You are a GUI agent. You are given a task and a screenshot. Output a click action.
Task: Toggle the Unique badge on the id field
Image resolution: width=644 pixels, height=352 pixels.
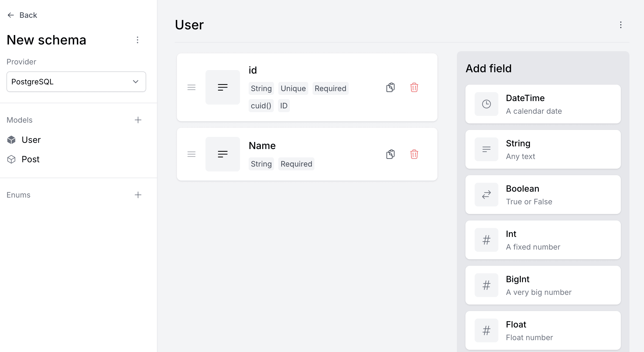point(293,88)
